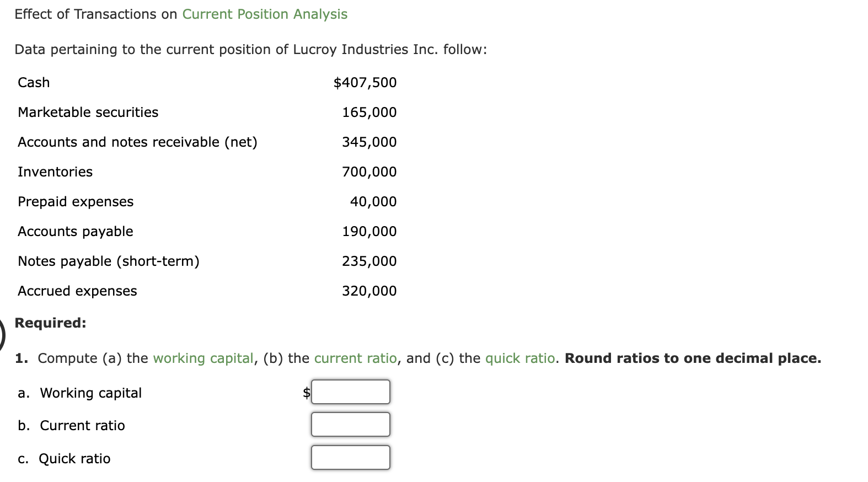The width and height of the screenshot is (868, 482).
Task: Open the current ratio link
Action: 356,358
